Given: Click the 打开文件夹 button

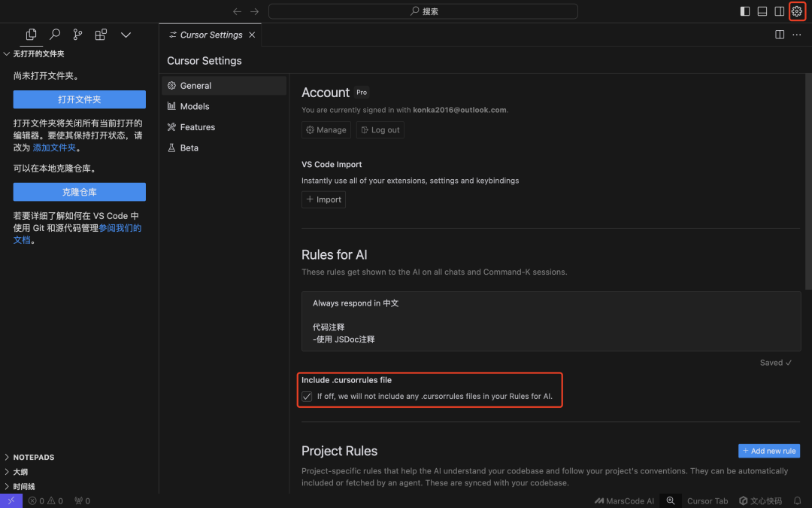Looking at the screenshot, I should (x=79, y=99).
